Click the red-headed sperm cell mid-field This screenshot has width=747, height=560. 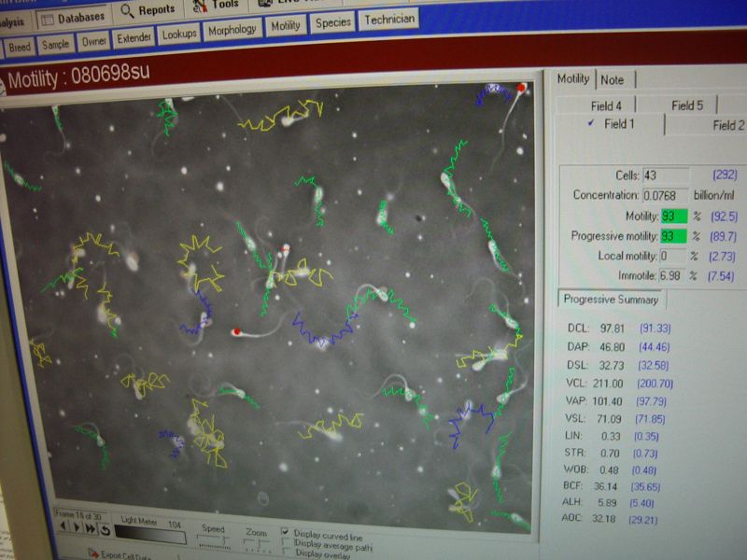237,332
